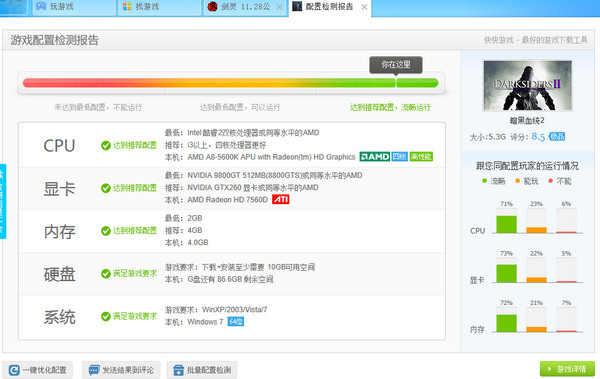Click 达到推荐配置，流畅运行 label
The width and height of the screenshot is (600, 379).
pyautogui.click(x=390, y=107)
